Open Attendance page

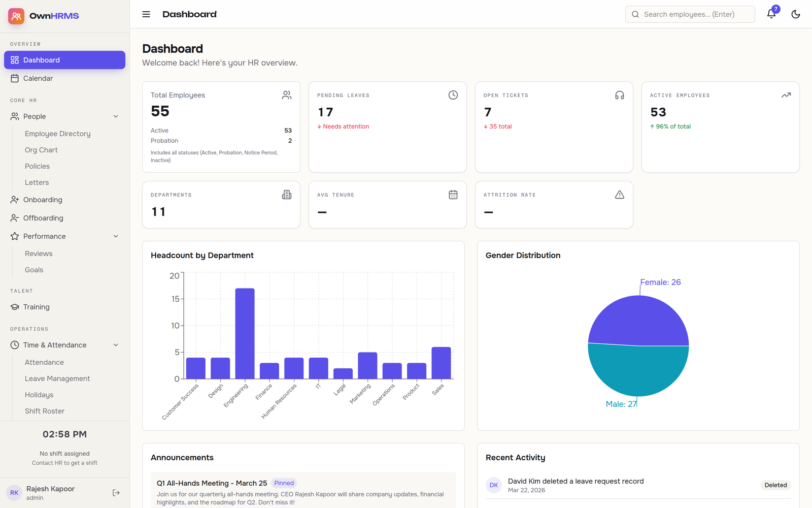coord(44,362)
